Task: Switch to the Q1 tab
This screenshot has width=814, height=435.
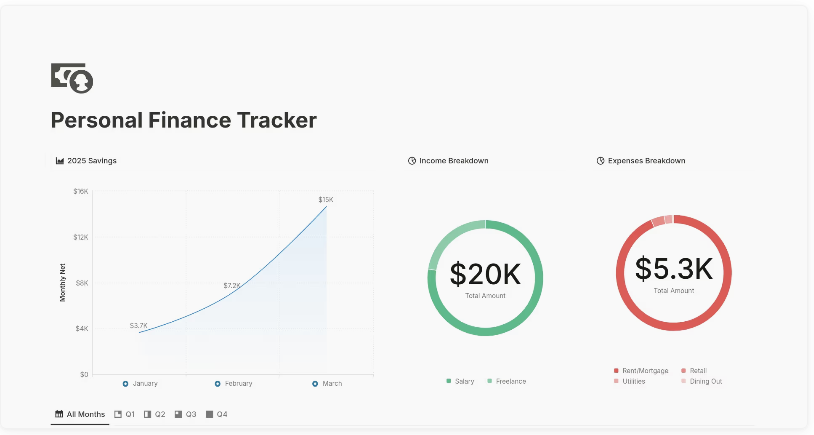Action: [x=125, y=414]
